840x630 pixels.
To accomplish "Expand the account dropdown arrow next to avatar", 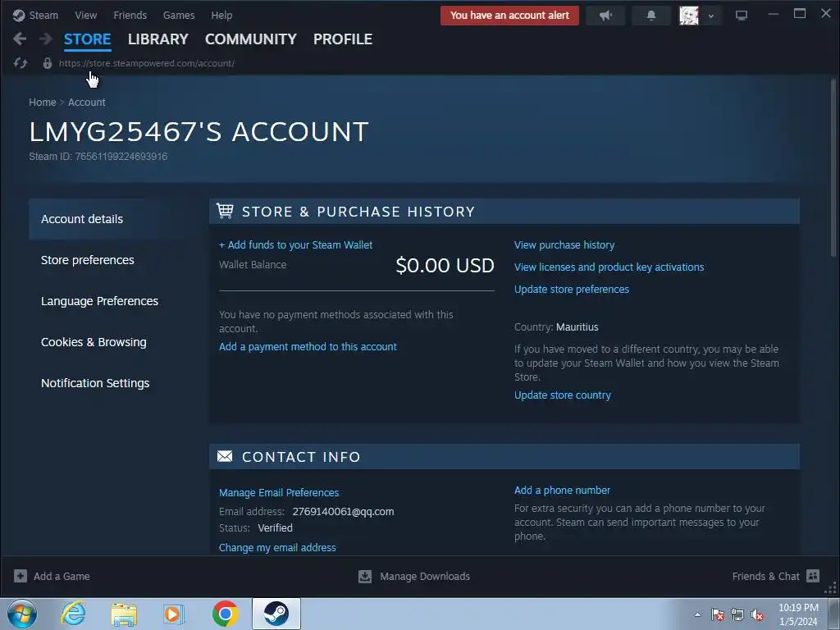I will [711, 16].
